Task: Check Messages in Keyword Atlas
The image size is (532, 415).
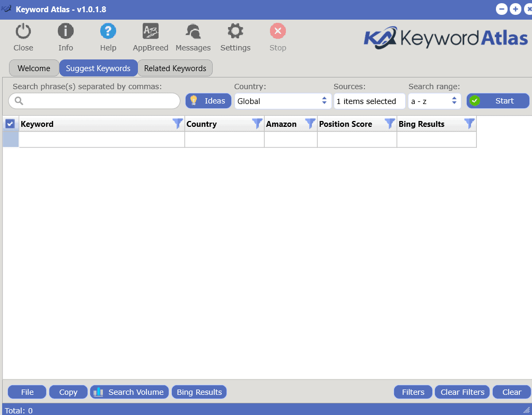Action: (193, 36)
